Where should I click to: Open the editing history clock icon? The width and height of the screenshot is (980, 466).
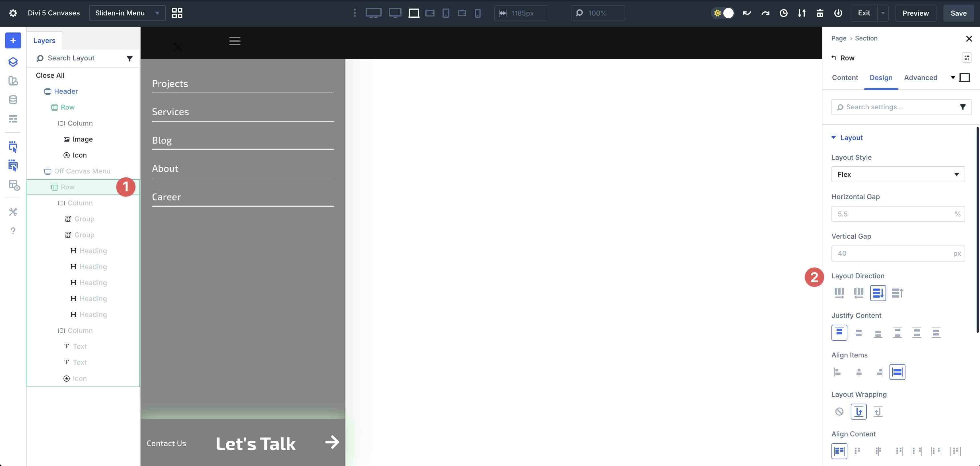point(783,13)
